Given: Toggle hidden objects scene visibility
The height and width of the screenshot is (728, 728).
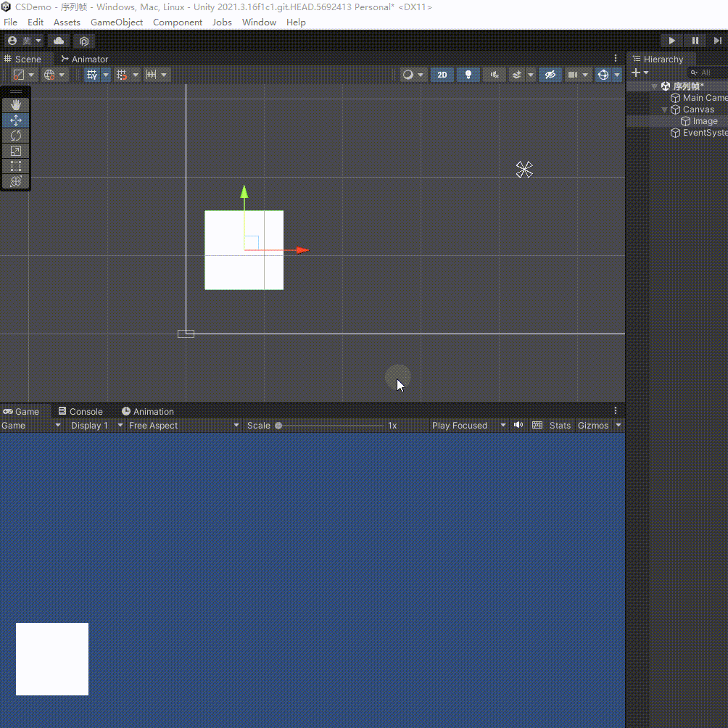Looking at the screenshot, I should tap(550, 75).
